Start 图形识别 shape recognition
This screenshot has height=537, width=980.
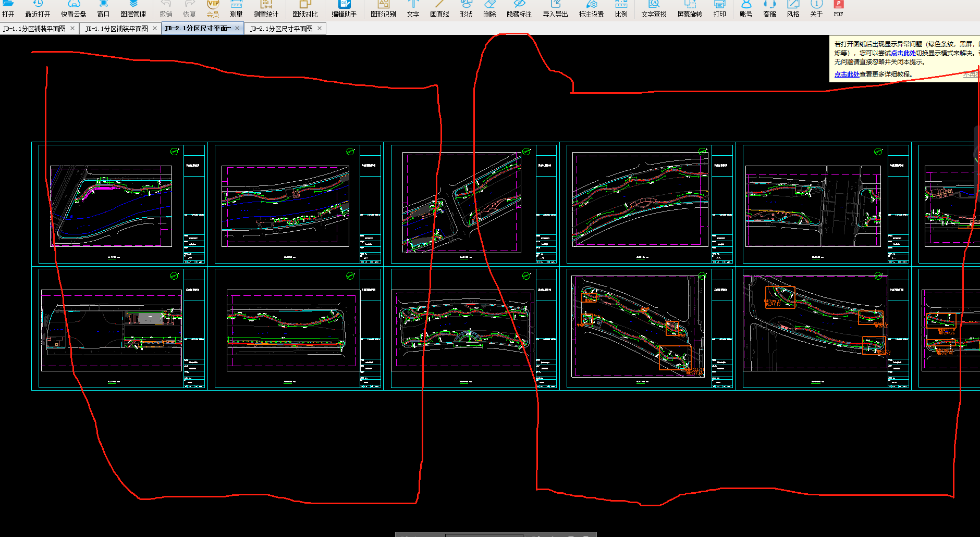[383, 9]
